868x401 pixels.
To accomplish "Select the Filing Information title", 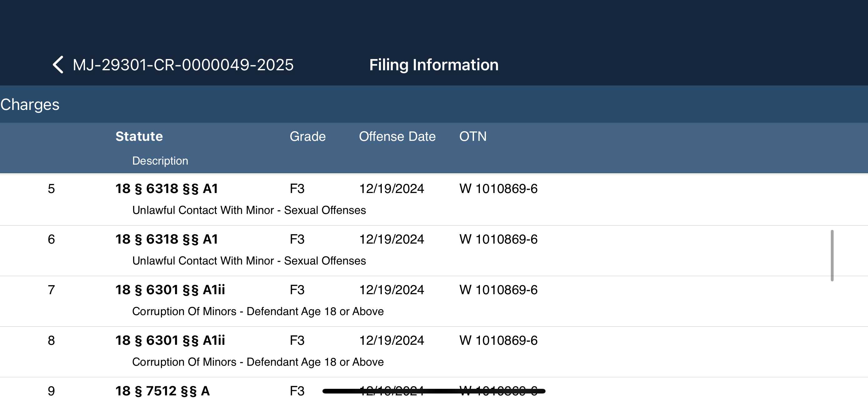I will (434, 65).
